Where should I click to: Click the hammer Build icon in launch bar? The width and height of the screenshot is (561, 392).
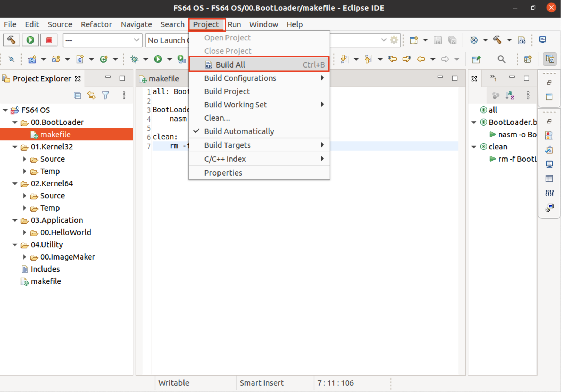click(11, 40)
